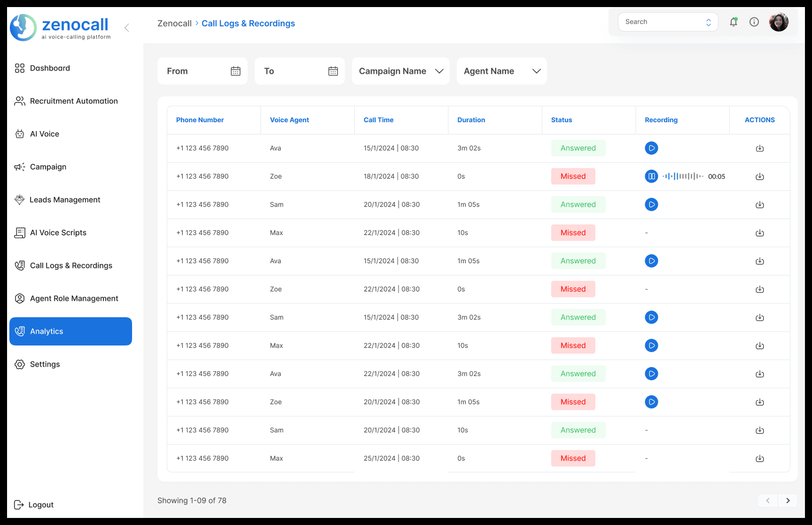Open the Campaign Name dropdown

point(400,71)
